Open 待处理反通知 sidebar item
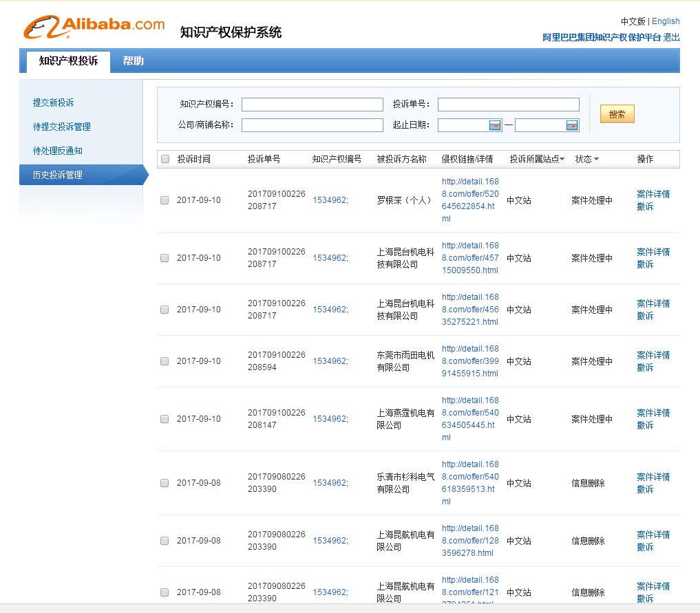Viewport: 700px width, 613px height. point(58,151)
